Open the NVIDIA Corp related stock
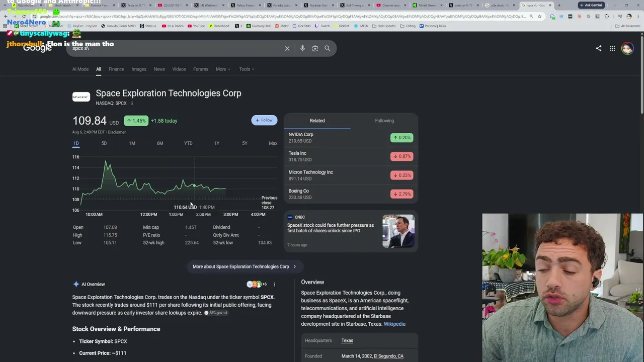This screenshot has height=362, width=644. point(351,138)
